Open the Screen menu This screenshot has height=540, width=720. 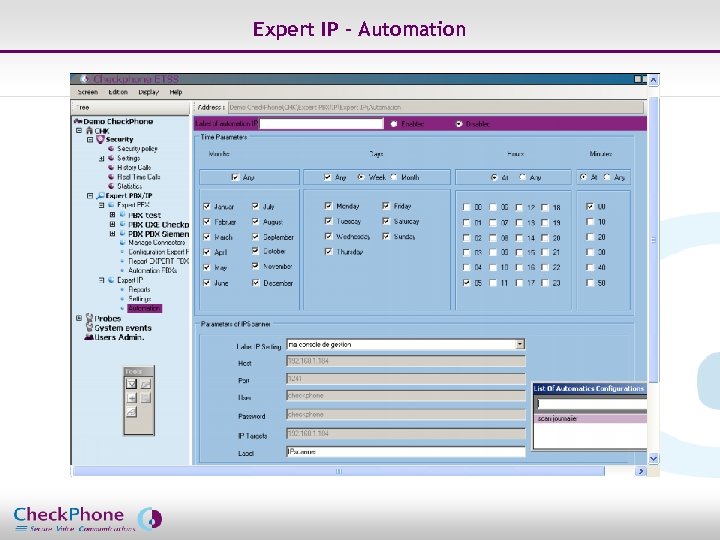click(x=88, y=92)
